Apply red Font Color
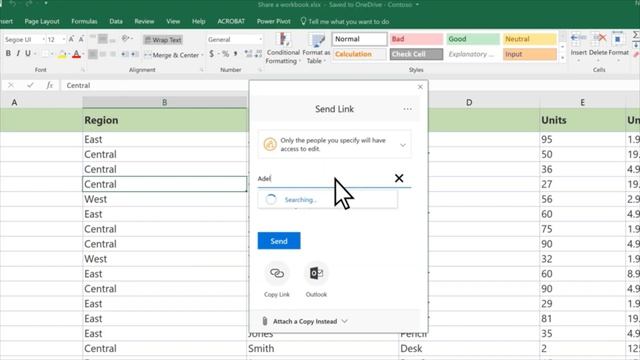 click(76, 54)
